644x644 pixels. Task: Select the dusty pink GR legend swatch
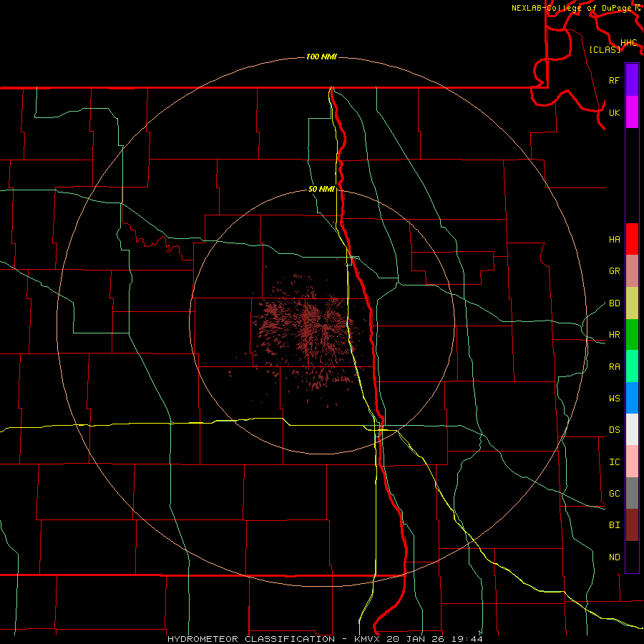[x=632, y=271]
